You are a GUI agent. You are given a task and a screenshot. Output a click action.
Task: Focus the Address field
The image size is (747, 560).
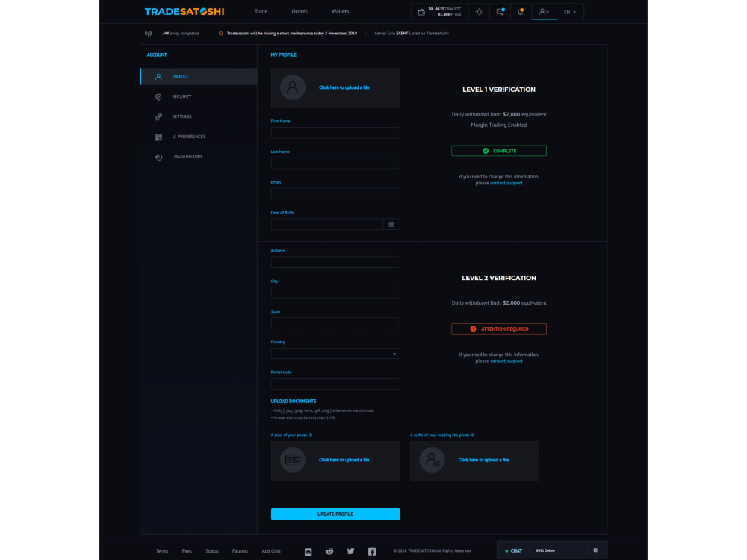pyautogui.click(x=335, y=262)
